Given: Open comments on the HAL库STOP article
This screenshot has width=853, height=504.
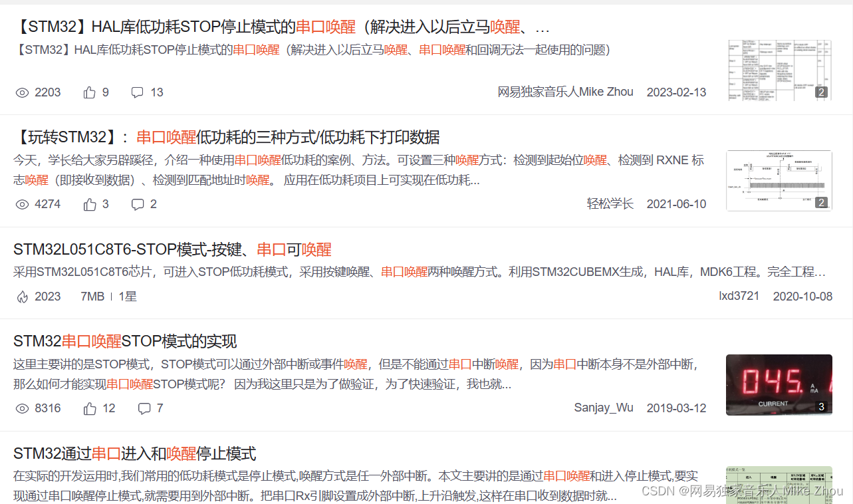Looking at the screenshot, I should click(137, 92).
